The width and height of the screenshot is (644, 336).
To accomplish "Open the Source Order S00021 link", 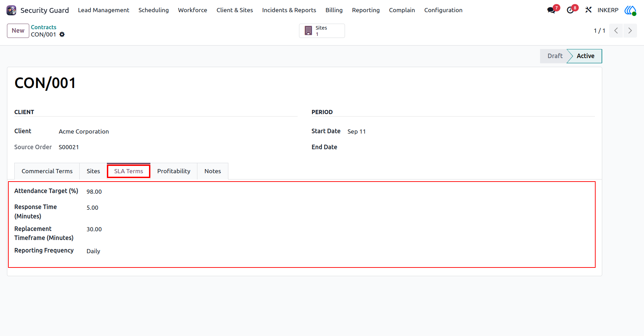I will click(x=69, y=147).
